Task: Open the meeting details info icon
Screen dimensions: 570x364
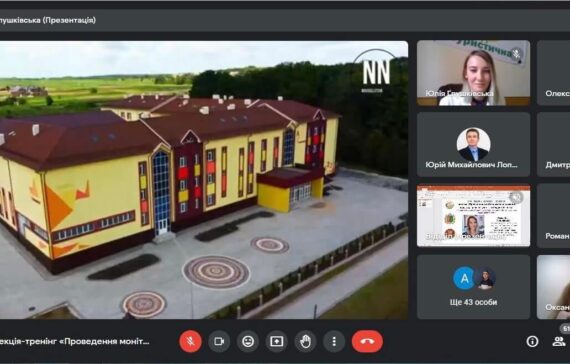Action: 533,341
